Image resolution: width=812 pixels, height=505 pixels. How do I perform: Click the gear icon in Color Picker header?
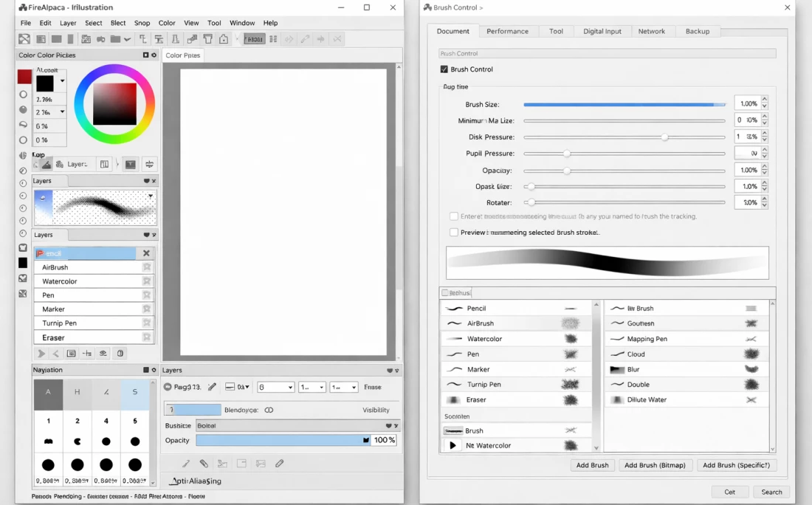[x=154, y=55]
